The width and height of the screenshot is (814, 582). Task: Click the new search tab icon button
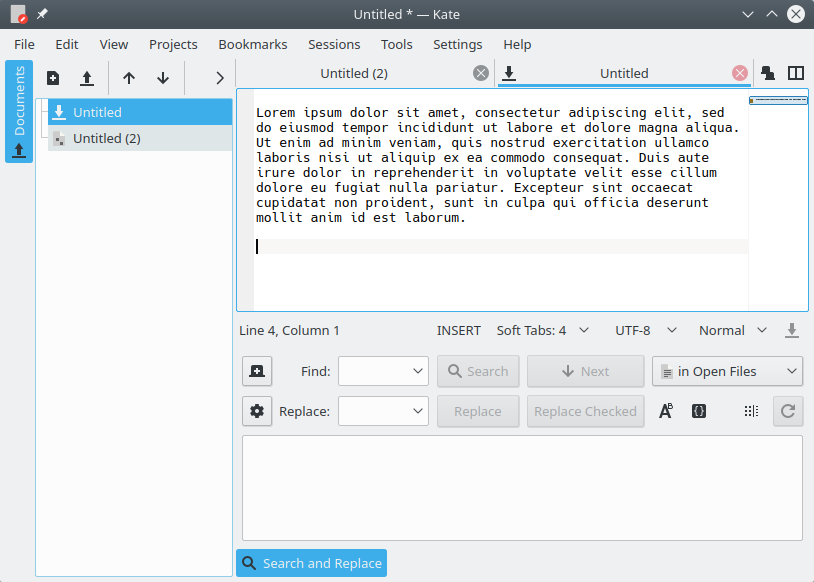(257, 371)
